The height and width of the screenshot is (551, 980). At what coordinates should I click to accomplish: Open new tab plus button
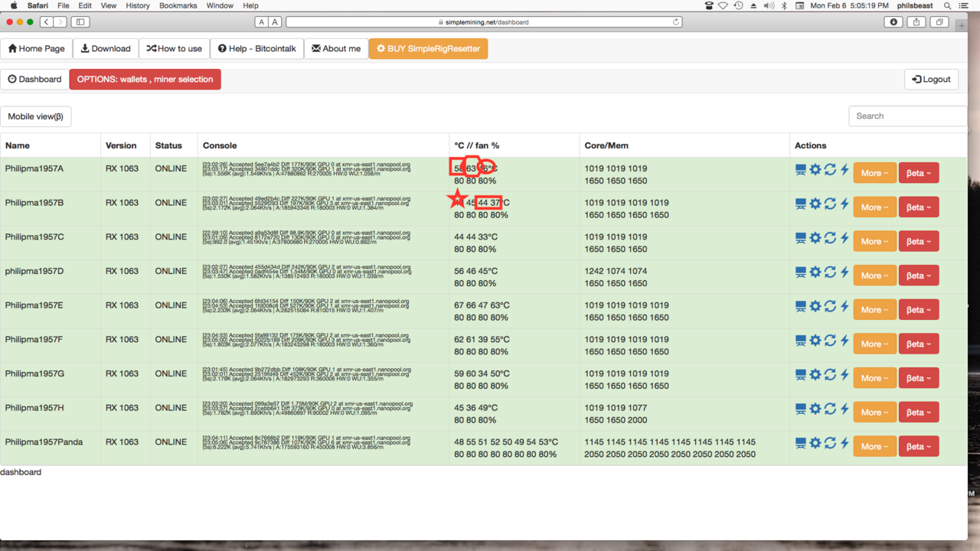pyautogui.click(x=962, y=25)
